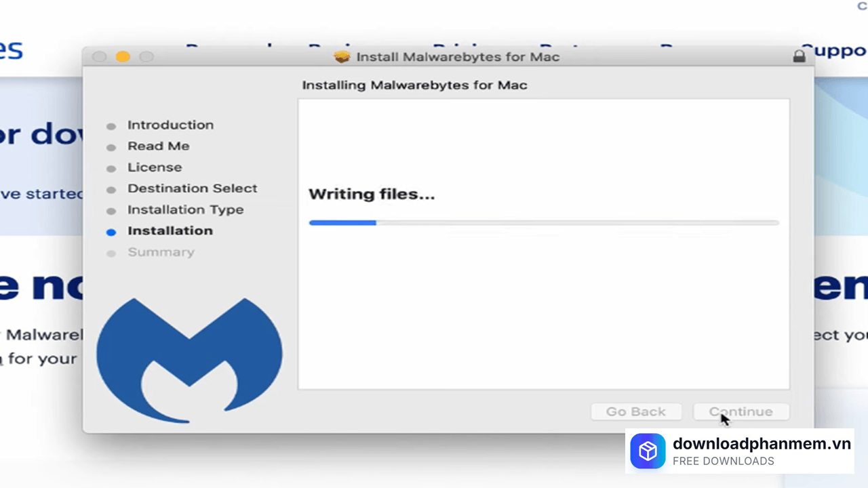Select the Read Me step
This screenshot has height=488, width=868.
[x=158, y=146]
